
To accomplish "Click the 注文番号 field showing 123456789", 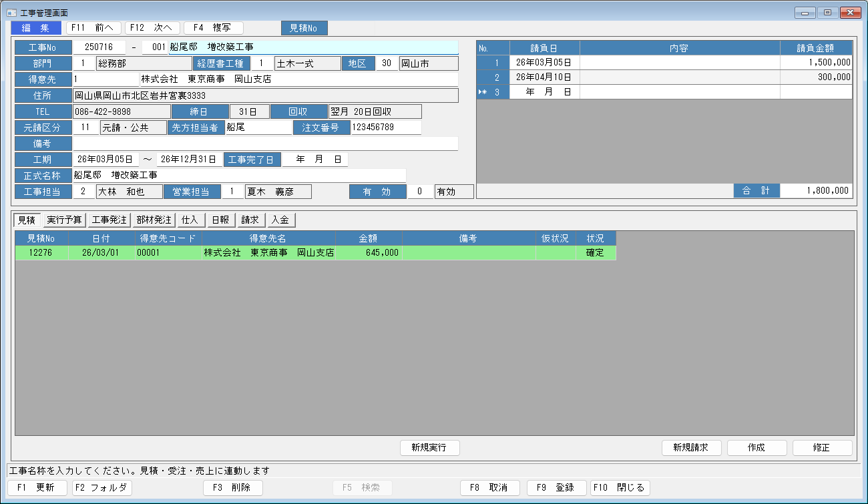I will click(x=386, y=128).
